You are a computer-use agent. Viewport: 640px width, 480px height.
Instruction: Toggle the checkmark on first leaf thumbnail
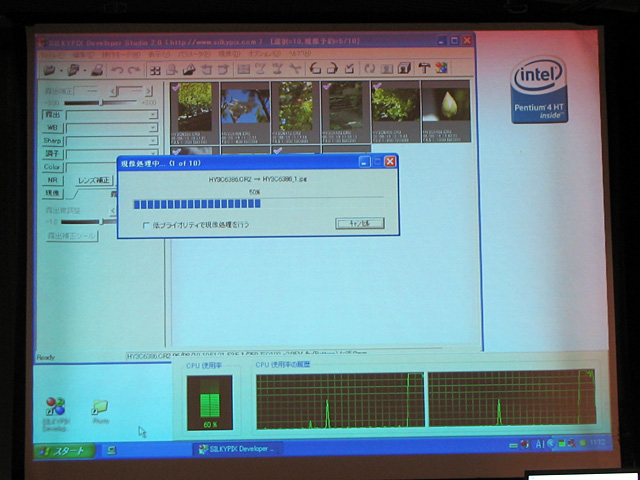click(178, 87)
